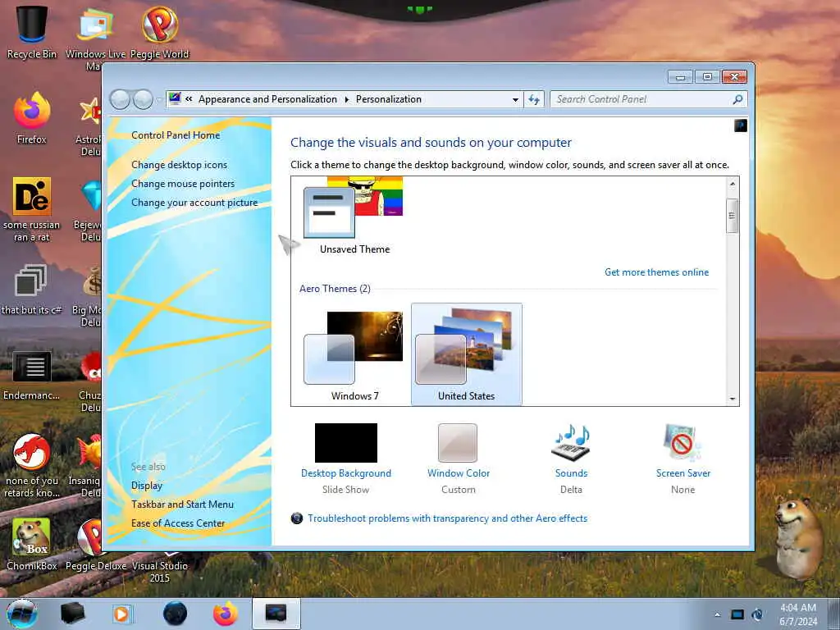Open Change your account picture link
Image resolution: width=840 pixels, height=630 pixels.
coord(194,203)
